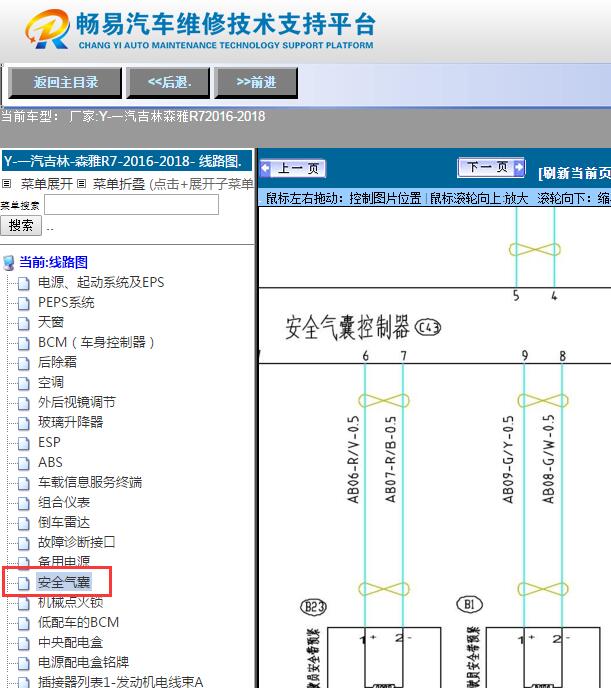The image size is (611, 688).
Task: Open the 中央配电盒 tree item
Action: [71, 642]
